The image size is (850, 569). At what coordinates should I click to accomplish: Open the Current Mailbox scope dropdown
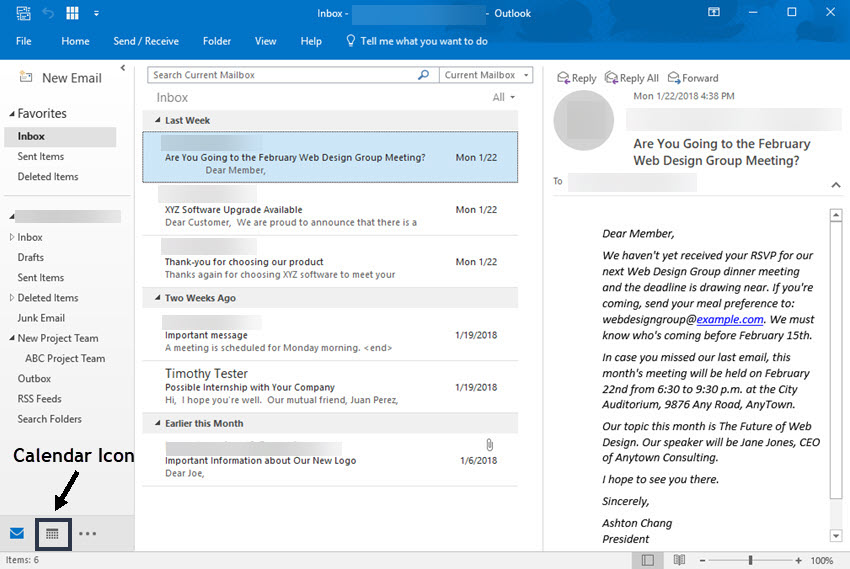click(486, 75)
